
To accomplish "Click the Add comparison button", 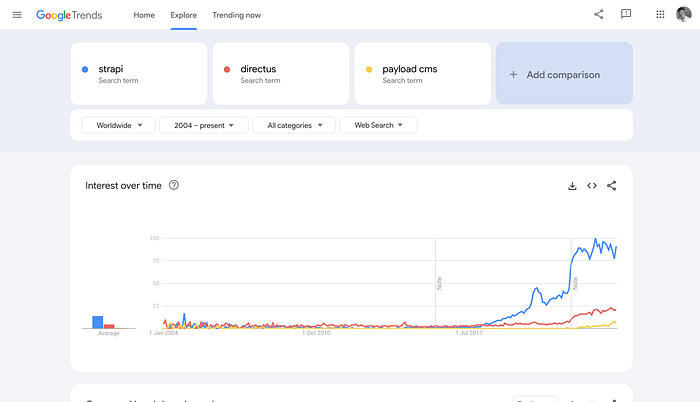I will point(564,74).
